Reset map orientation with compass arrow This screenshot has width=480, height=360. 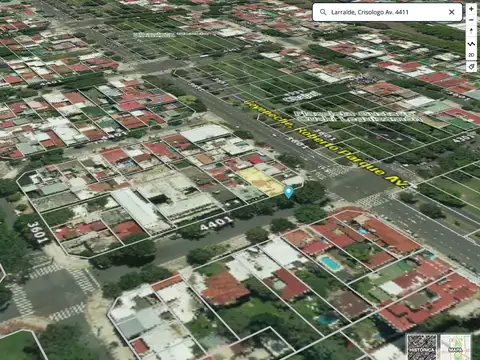coord(471,32)
